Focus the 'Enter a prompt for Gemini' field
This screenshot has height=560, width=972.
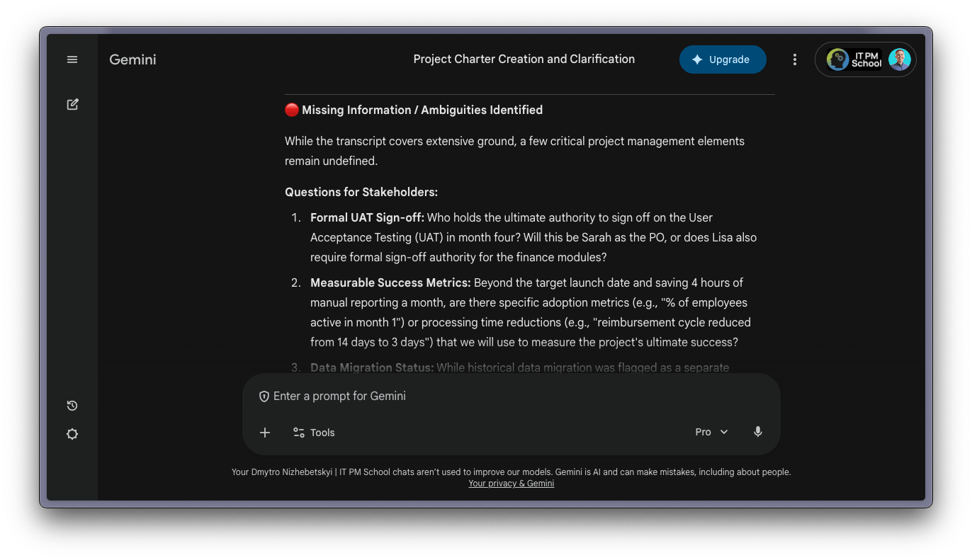pyautogui.click(x=496, y=396)
